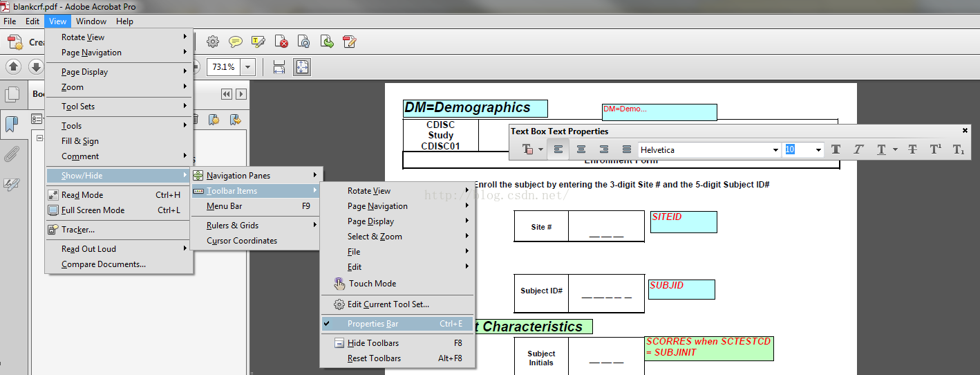Collapse the navigation pane arrows
This screenshot has width=980, height=375.
click(x=226, y=94)
